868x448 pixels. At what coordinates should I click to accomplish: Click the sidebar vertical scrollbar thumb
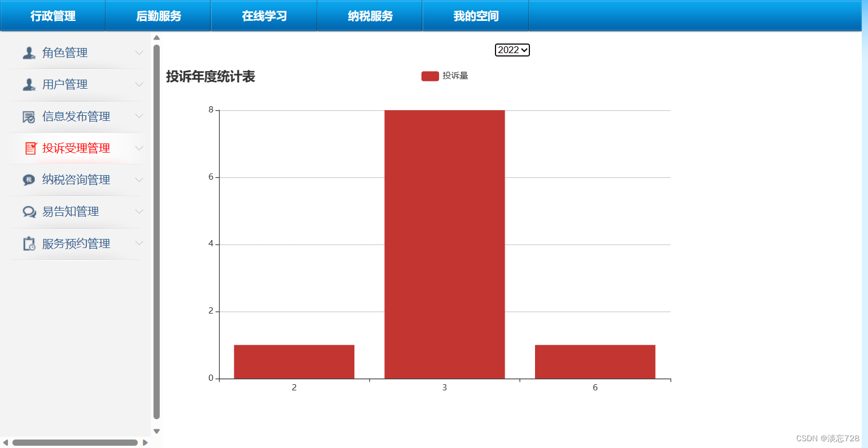tap(157, 232)
